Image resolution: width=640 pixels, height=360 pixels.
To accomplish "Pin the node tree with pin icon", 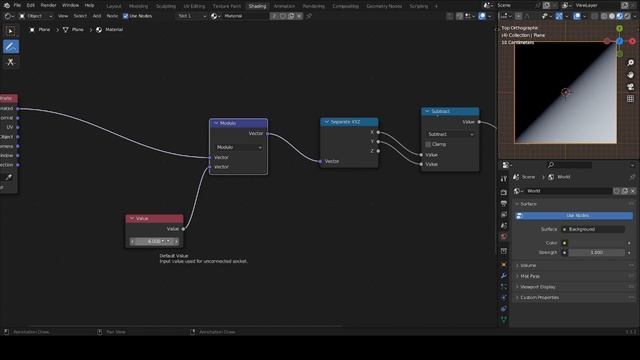I will [309, 16].
